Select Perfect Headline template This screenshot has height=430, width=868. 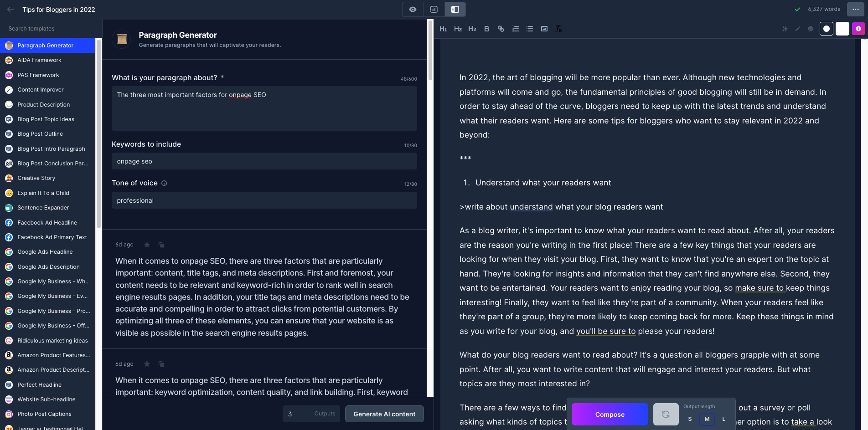(x=48, y=385)
